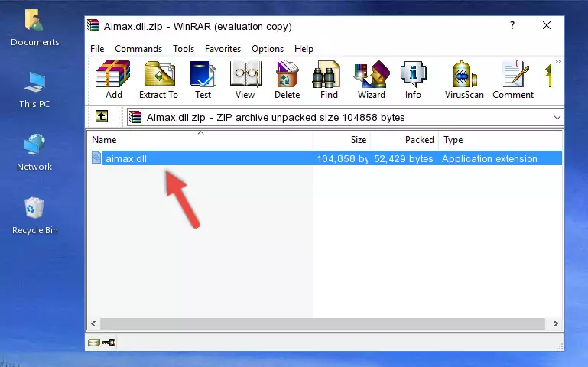
Task: Open the File menu
Action: click(97, 49)
